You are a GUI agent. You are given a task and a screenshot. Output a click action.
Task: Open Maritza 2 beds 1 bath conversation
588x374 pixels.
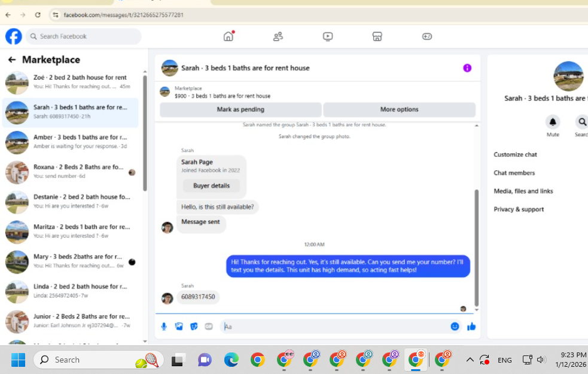pyautogui.click(x=71, y=232)
